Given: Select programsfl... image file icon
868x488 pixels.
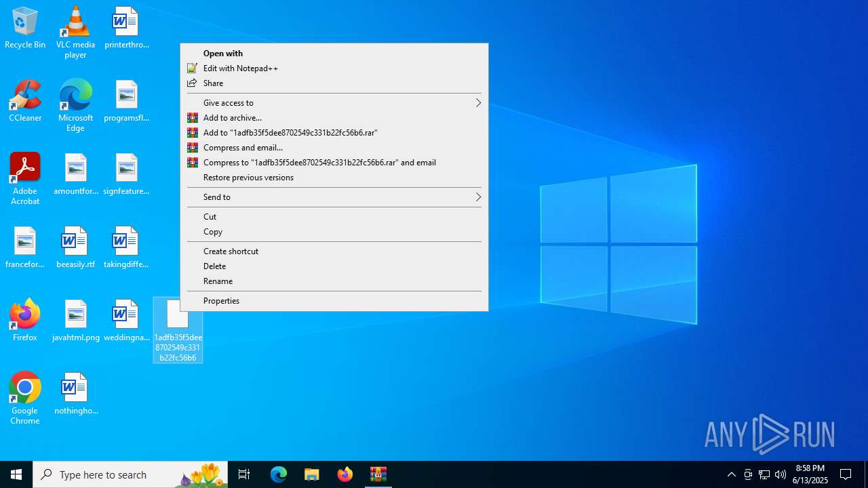Looking at the screenshot, I should (126, 102).
